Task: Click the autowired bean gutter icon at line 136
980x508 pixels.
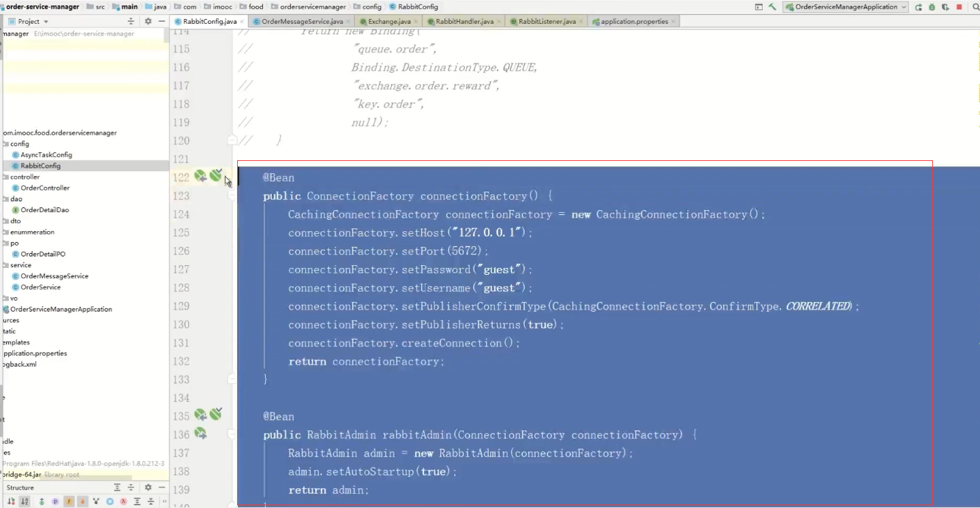Action: tap(200, 433)
